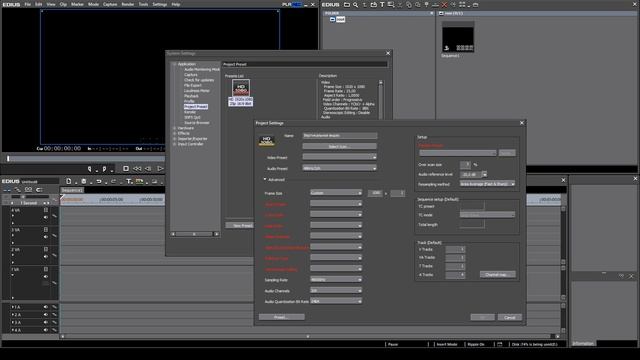This screenshot has height=360, width=640.
Task: Click the green overlay icon in timeline toolbar
Action: tap(140, 181)
